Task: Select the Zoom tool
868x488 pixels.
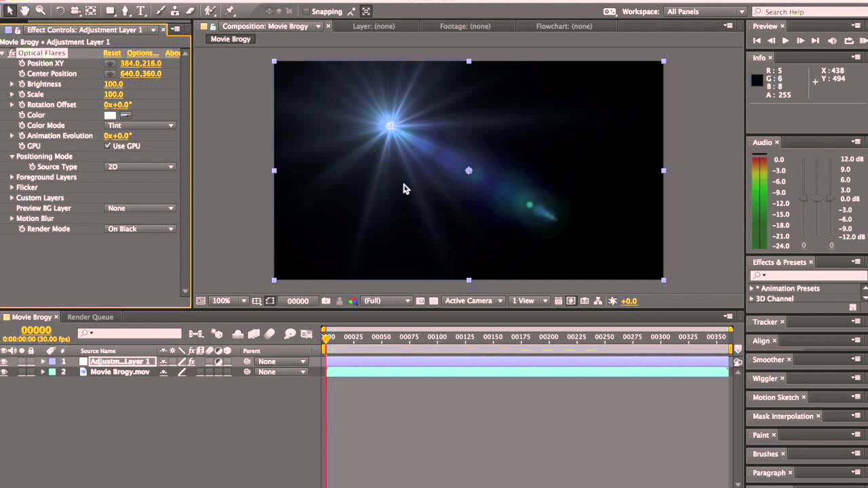Action: pos(41,11)
